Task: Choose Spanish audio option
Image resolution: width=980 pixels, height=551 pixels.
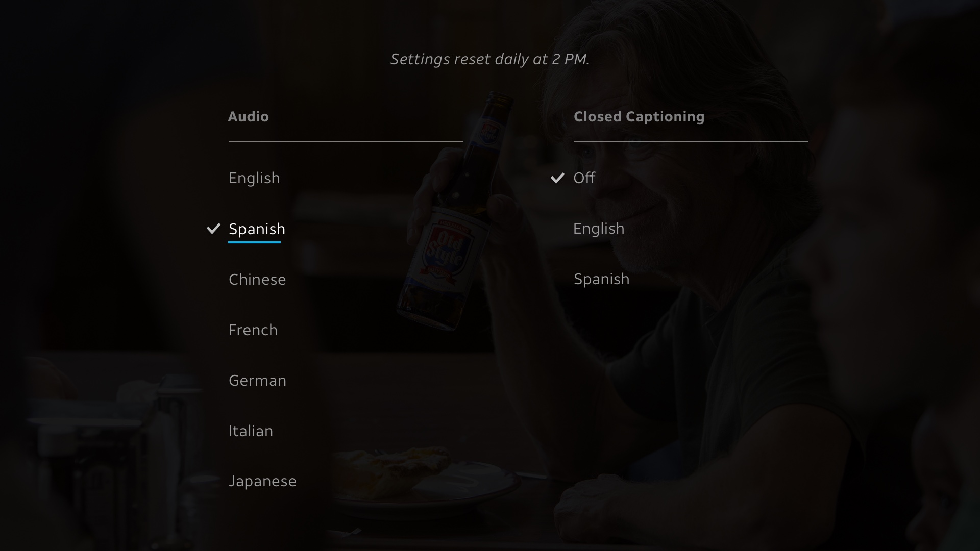Action: 257,229
